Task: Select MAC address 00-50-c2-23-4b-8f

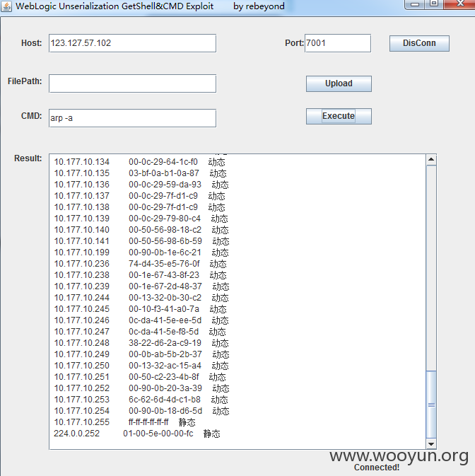Action: (x=164, y=377)
